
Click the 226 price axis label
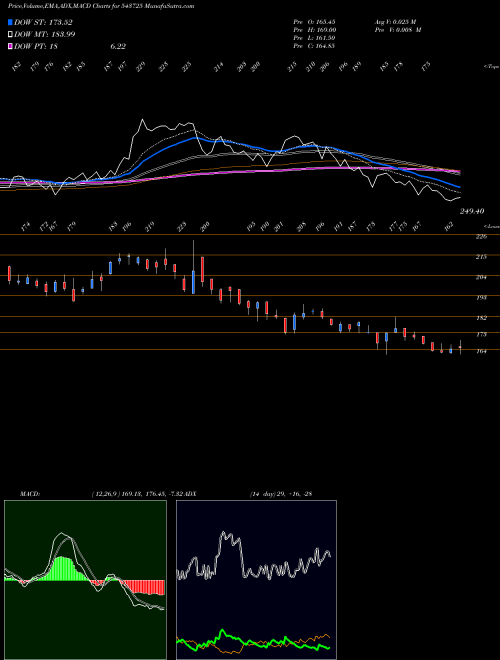pos(481,237)
